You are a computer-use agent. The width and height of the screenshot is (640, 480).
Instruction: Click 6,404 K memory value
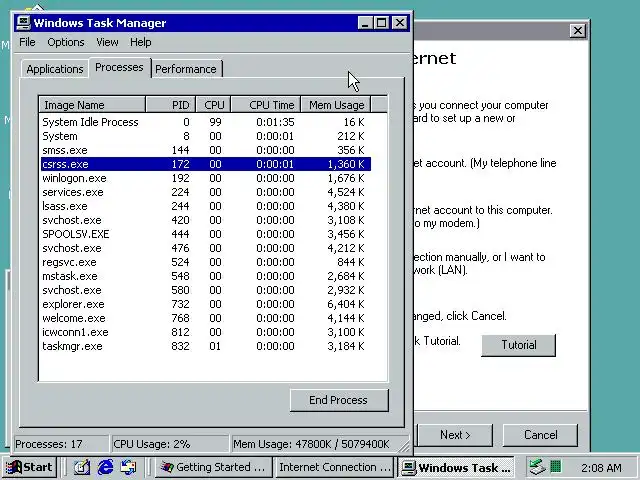tap(346, 304)
